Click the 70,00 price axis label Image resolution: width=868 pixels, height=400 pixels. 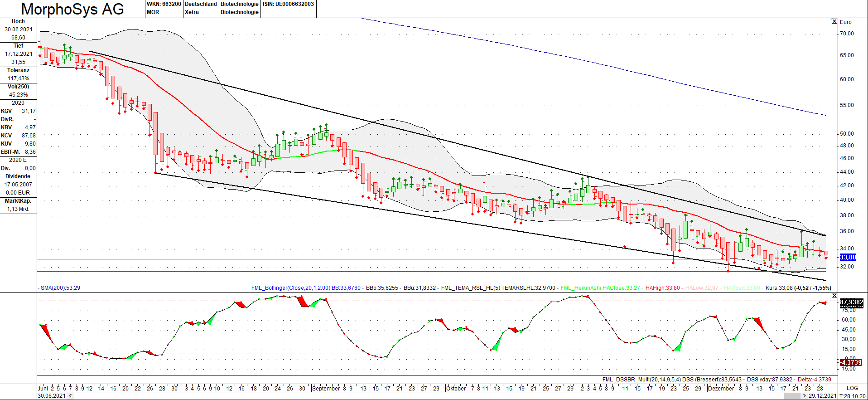tap(847, 34)
